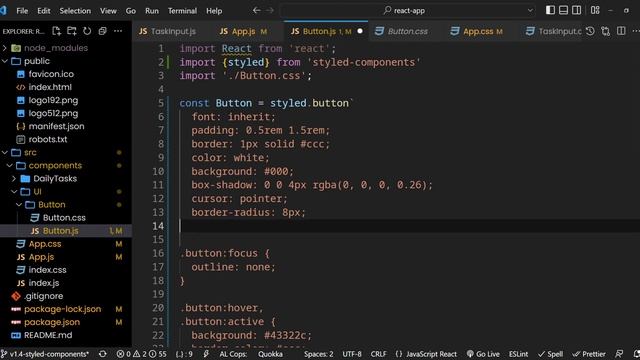Click the synchronize changes icon in status bar
The width and height of the screenshot is (640, 360).
(x=103, y=354)
